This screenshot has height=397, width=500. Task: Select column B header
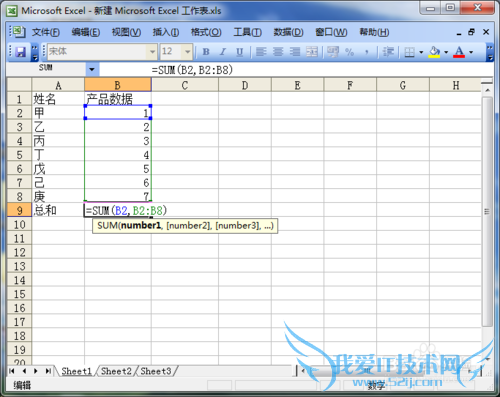click(118, 85)
